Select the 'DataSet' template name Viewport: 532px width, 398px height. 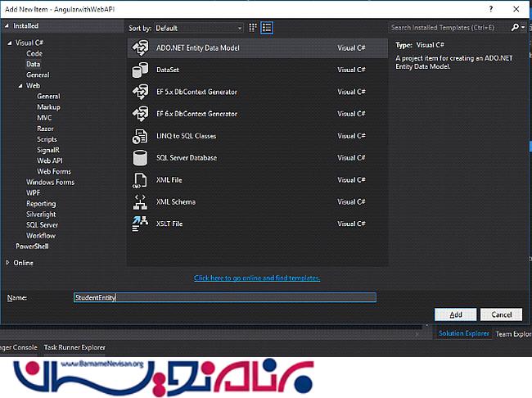[x=168, y=70]
